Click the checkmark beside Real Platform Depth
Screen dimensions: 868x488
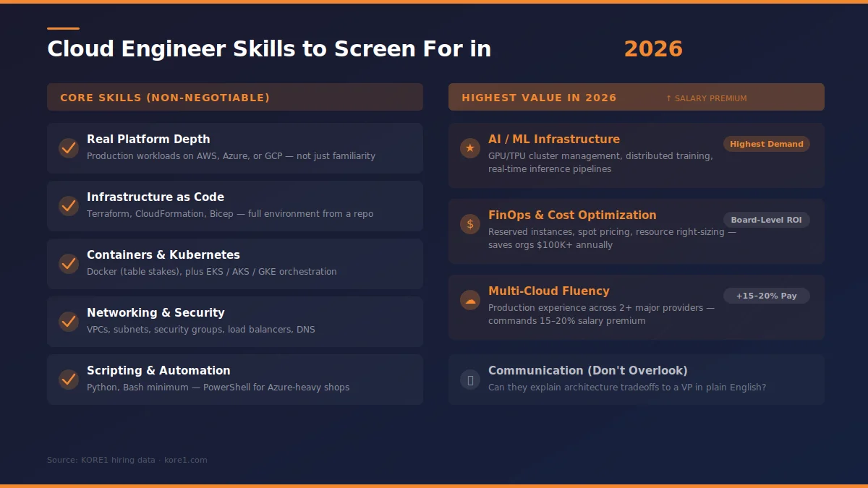68,148
